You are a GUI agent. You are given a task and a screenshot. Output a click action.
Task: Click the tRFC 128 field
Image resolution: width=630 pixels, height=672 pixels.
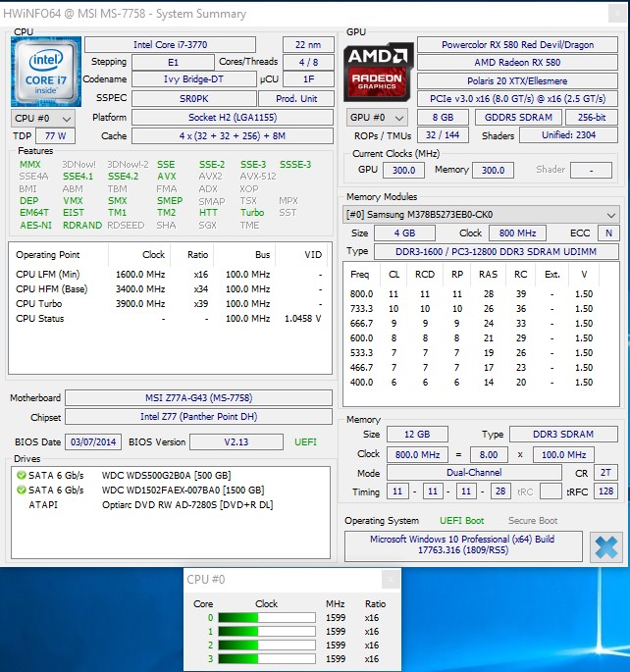click(605, 491)
